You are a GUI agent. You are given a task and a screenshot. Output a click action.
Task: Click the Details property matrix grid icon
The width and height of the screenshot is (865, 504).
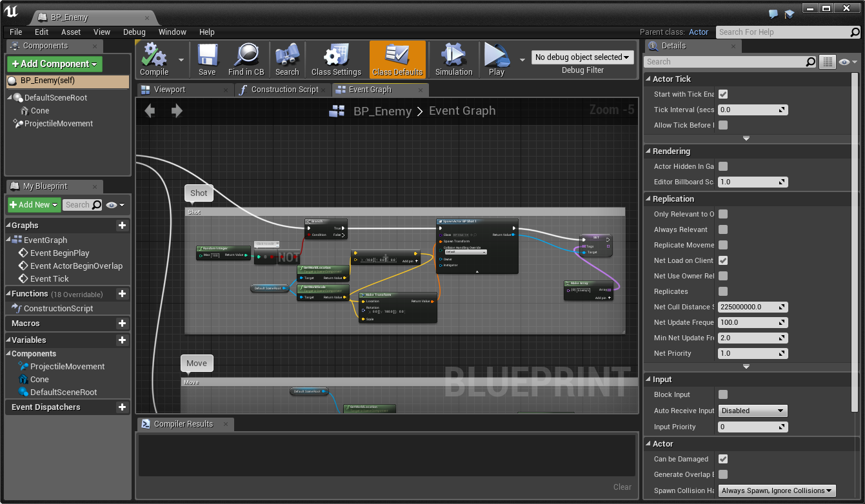click(x=828, y=62)
